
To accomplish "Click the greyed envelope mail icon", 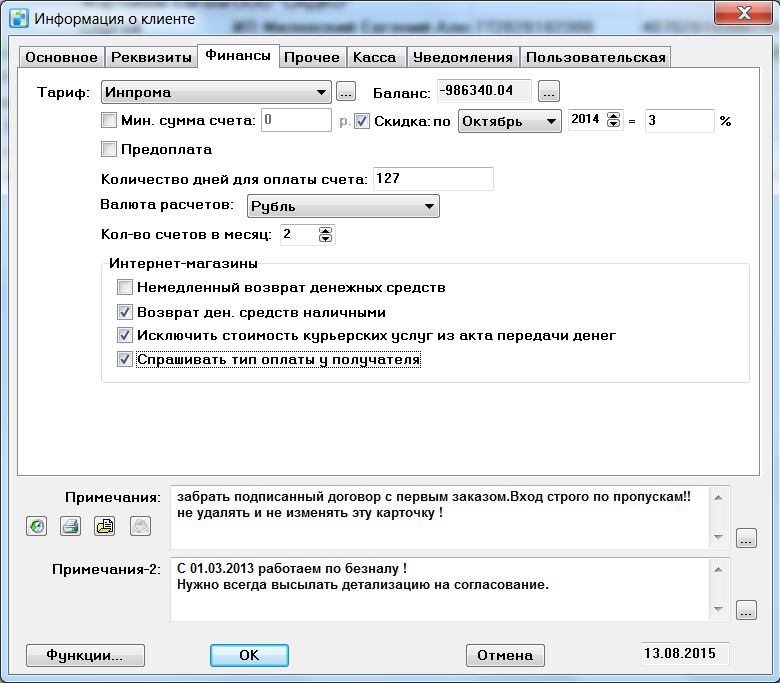I will pos(140,526).
